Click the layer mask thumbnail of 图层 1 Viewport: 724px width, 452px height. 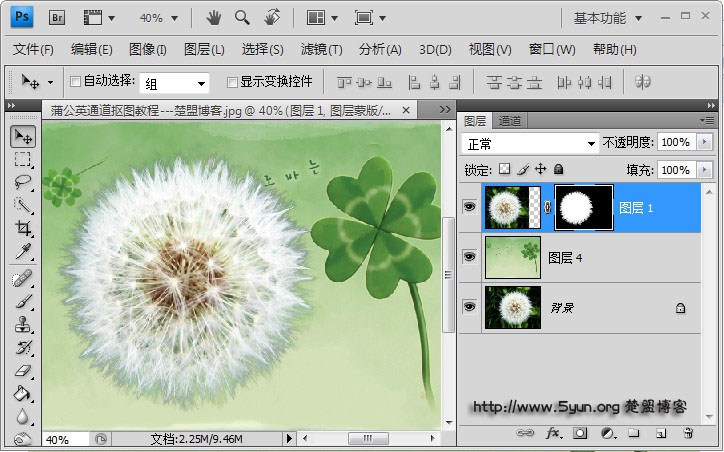tap(583, 208)
